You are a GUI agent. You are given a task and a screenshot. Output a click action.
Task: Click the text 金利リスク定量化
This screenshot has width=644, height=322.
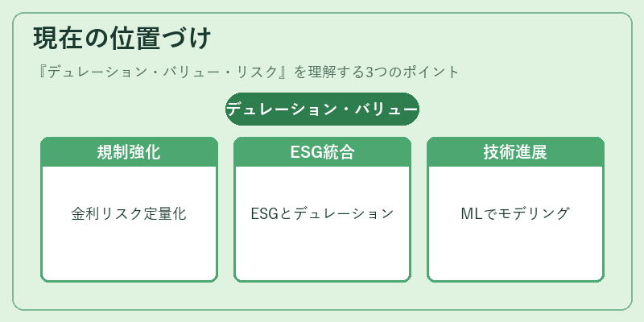coord(129,214)
